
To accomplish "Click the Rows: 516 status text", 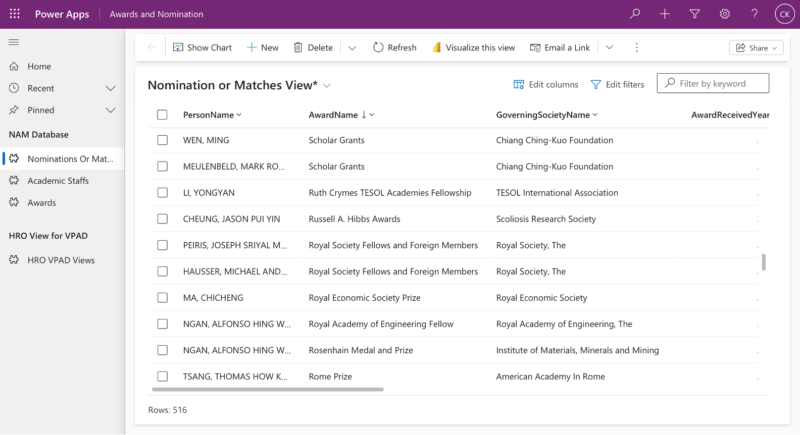I will (x=167, y=410).
